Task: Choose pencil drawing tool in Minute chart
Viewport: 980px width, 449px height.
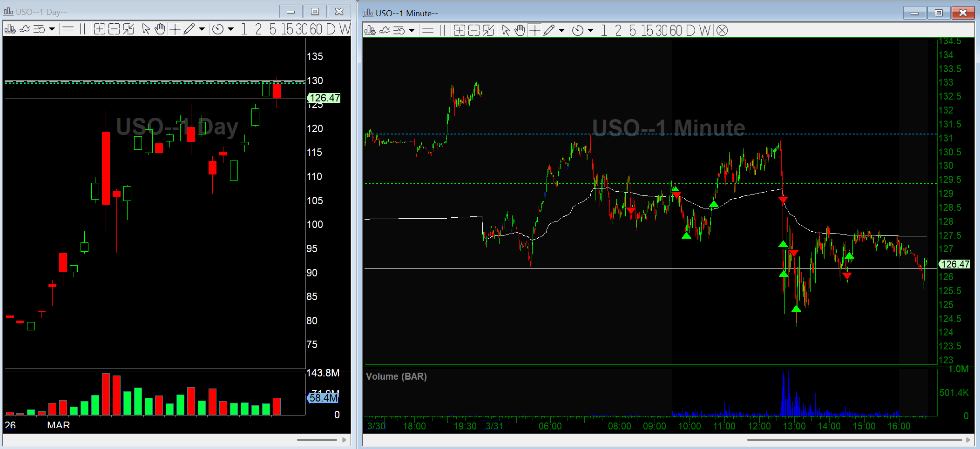Action: [549, 30]
